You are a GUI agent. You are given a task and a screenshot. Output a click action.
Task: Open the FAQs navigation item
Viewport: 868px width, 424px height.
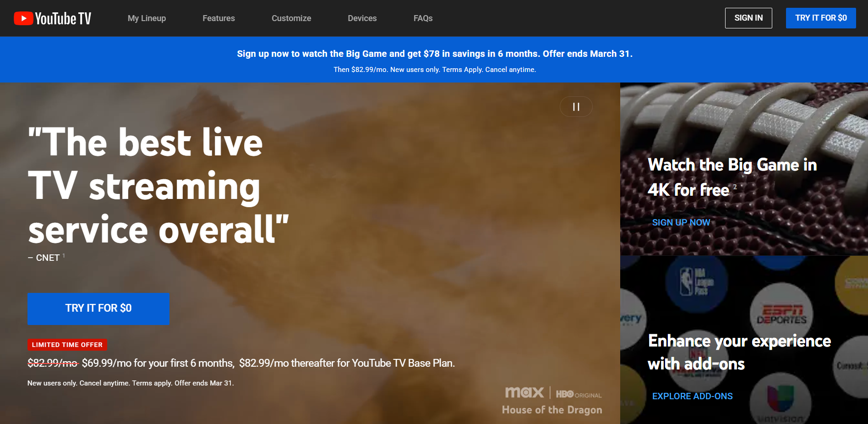coord(423,18)
